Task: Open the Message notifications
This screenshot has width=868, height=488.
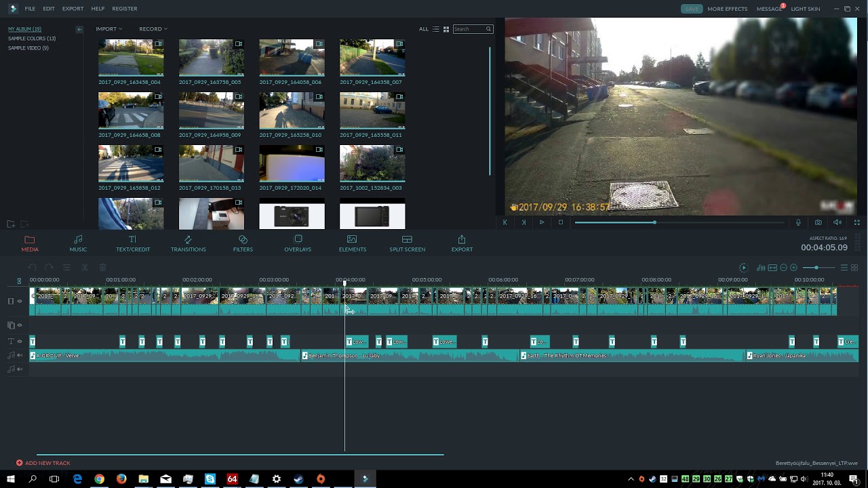Action: click(x=769, y=9)
